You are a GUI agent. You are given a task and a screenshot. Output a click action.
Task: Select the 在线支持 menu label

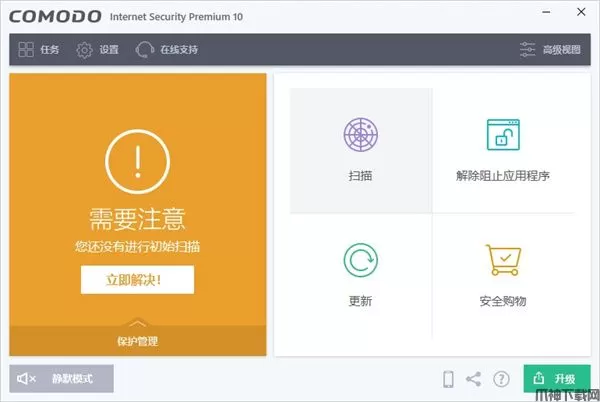click(x=179, y=50)
